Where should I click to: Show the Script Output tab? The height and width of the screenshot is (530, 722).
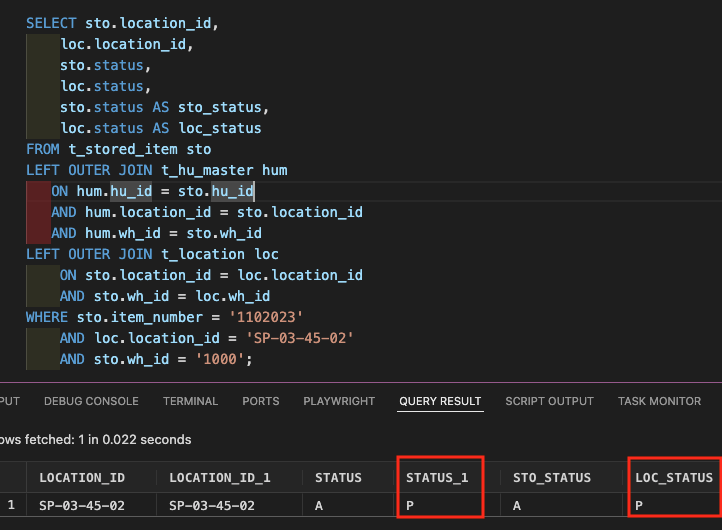[x=549, y=401]
